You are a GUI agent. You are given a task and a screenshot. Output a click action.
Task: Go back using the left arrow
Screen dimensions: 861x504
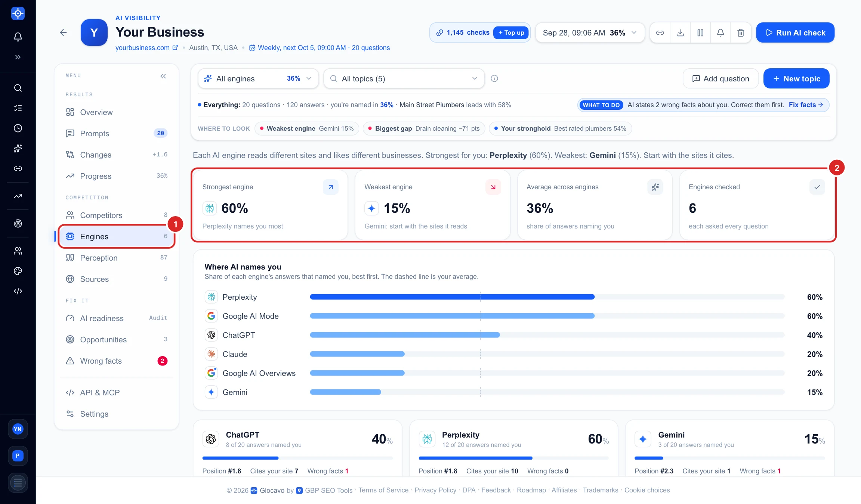tap(63, 32)
